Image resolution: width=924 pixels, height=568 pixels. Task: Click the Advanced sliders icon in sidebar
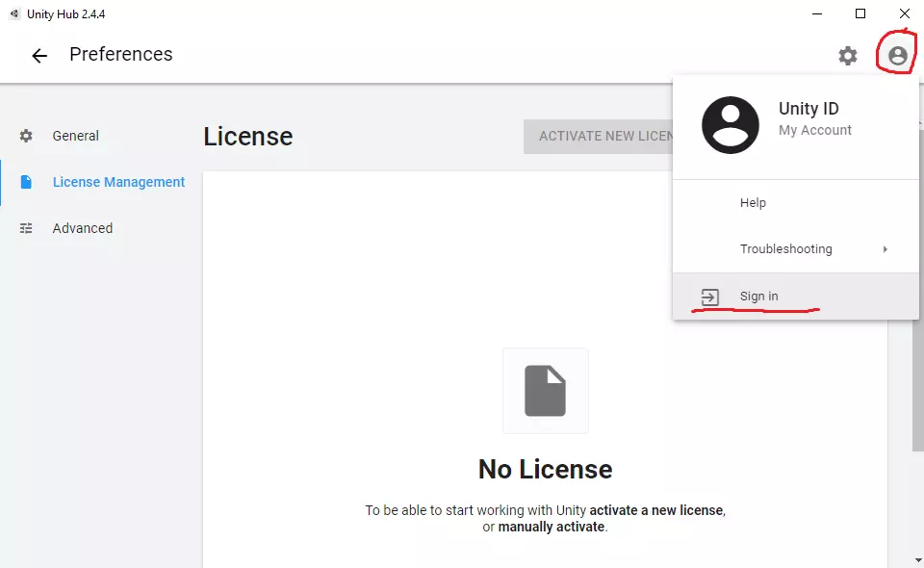click(x=26, y=228)
